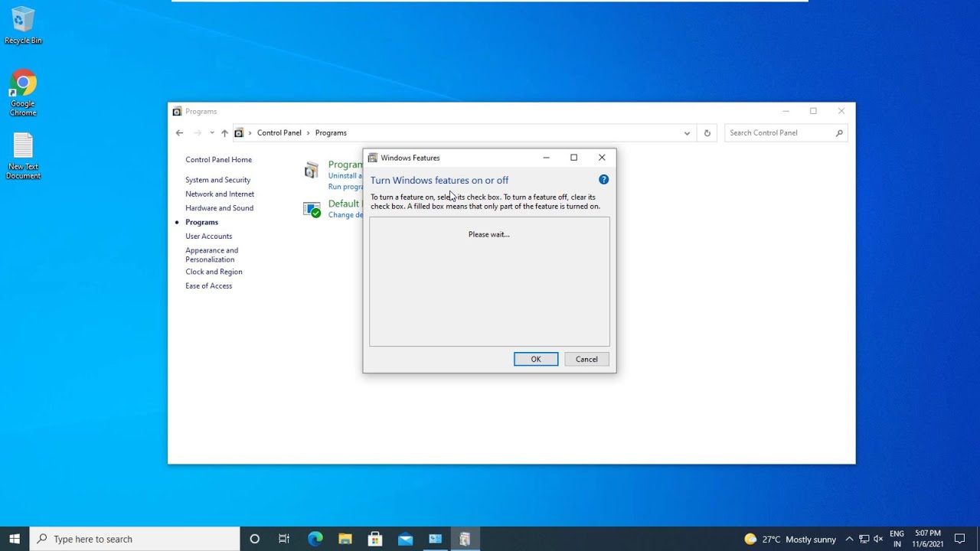Select the Google Chrome desktop shortcut
The height and width of the screenshot is (551, 980).
(x=23, y=93)
